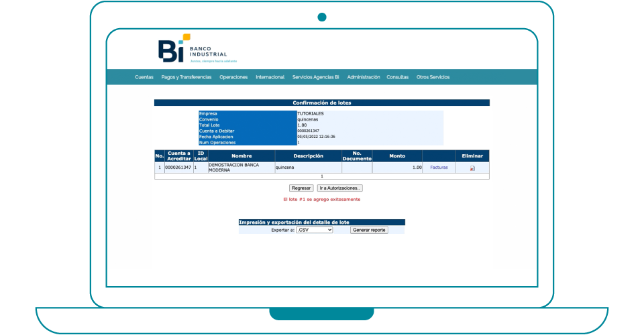Open the Facturas link in row 1

coord(439,167)
